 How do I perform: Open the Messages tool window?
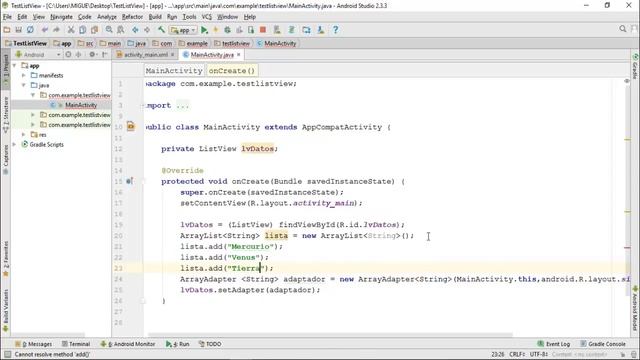coord(33,344)
